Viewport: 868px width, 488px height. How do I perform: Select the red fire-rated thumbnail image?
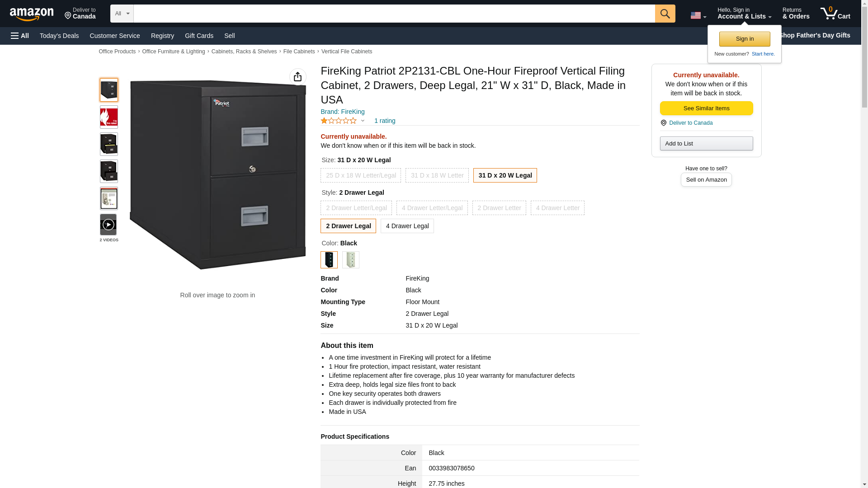coord(108,117)
